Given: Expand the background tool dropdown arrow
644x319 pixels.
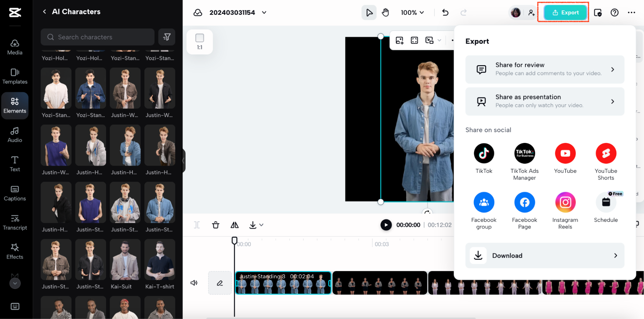Looking at the screenshot, I should 439,40.
